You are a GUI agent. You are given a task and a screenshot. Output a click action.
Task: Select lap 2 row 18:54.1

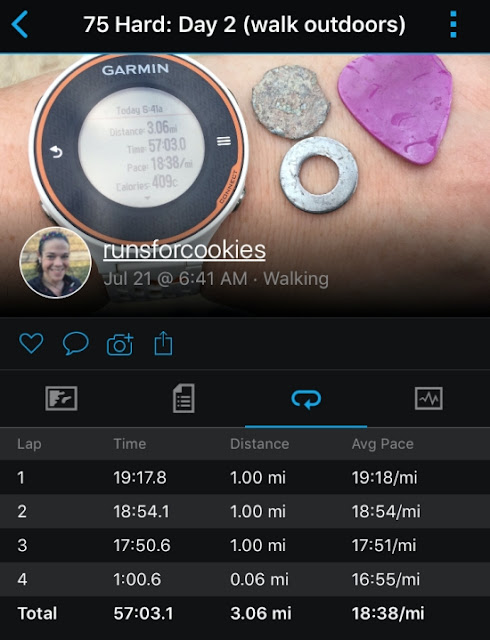click(x=245, y=511)
